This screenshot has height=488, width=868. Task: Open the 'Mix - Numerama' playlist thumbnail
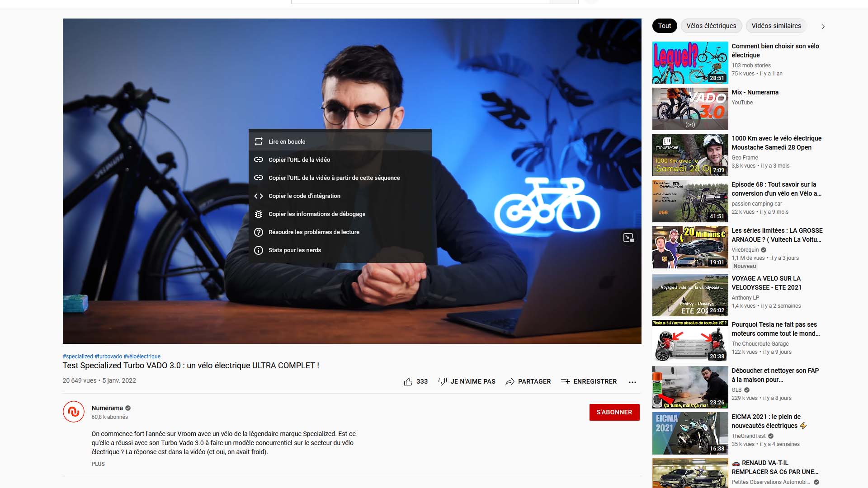click(x=690, y=109)
